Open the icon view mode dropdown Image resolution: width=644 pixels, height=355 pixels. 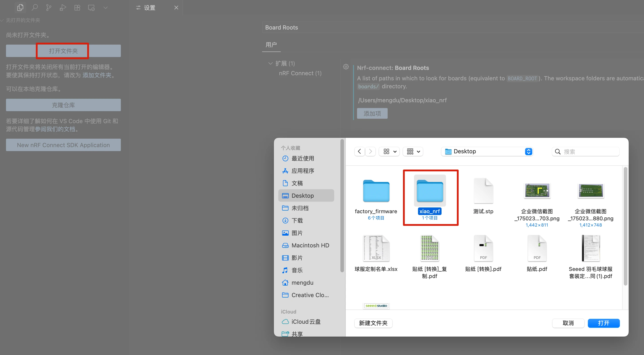(389, 151)
